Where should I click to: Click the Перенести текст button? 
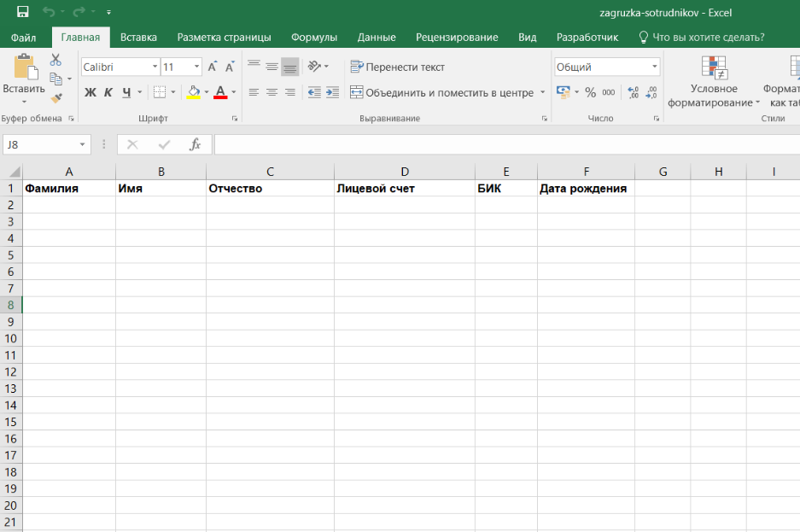click(x=398, y=67)
